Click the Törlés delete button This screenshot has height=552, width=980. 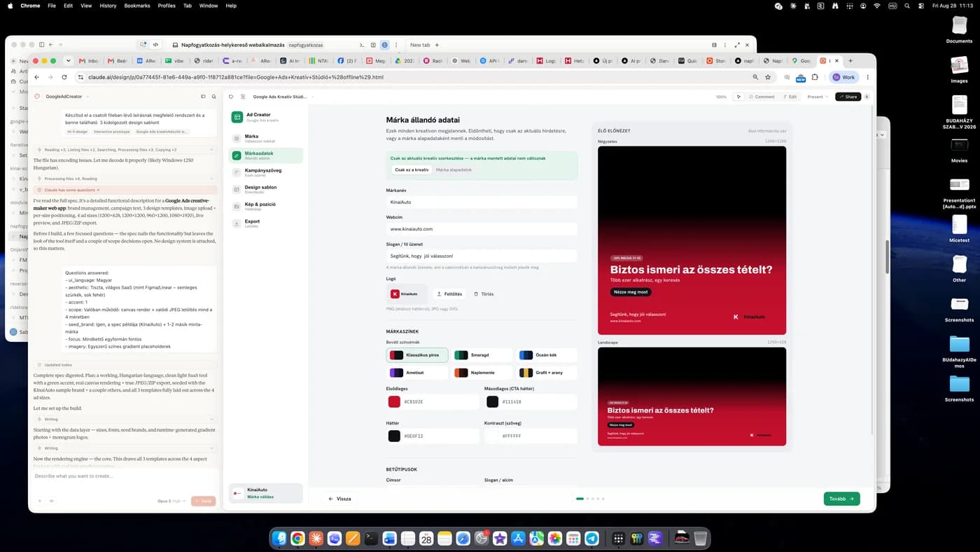pyautogui.click(x=484, y=294)
